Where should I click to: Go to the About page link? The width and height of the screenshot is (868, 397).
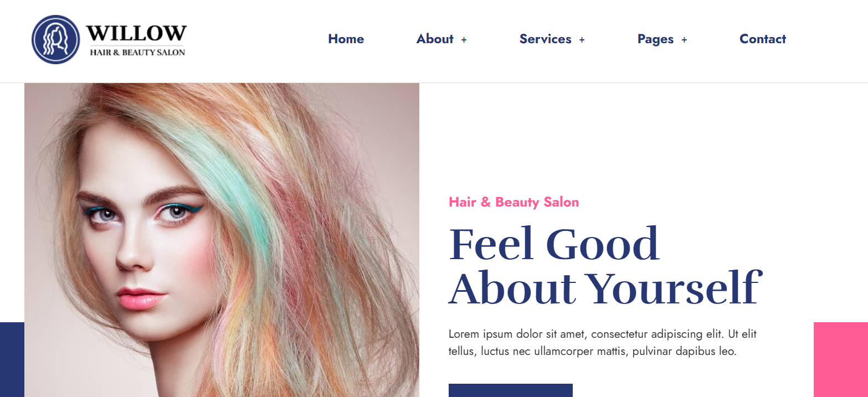click(x=435, y=39)
